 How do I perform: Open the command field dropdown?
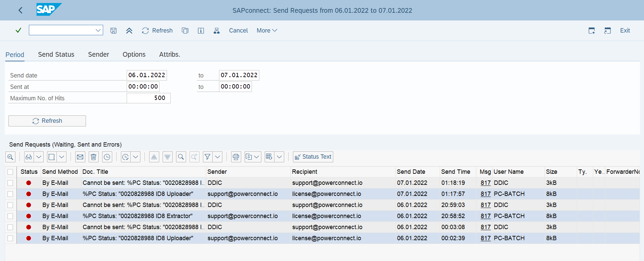(98, 31)
